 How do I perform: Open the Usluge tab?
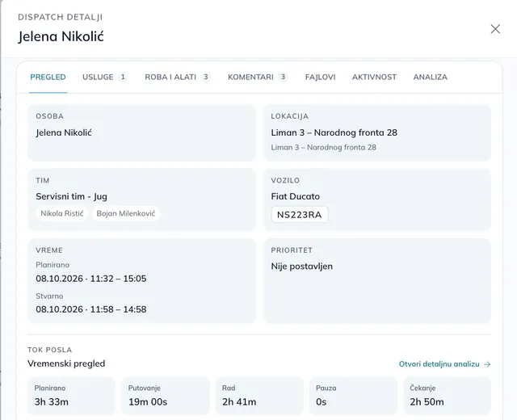[104, 78]
